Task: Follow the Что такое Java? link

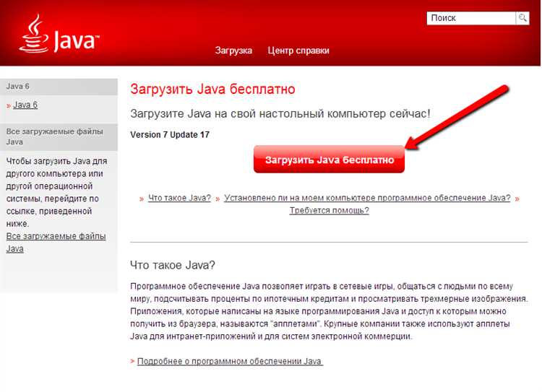Action: pos(179,198)
